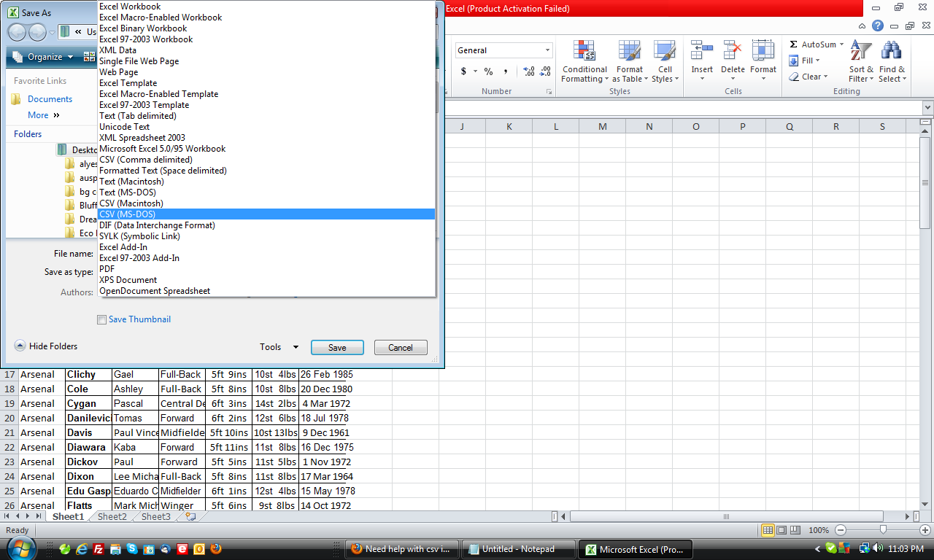Click the AutoSum sigma icon
Screen dimensions: 934x560
point(794,44)
